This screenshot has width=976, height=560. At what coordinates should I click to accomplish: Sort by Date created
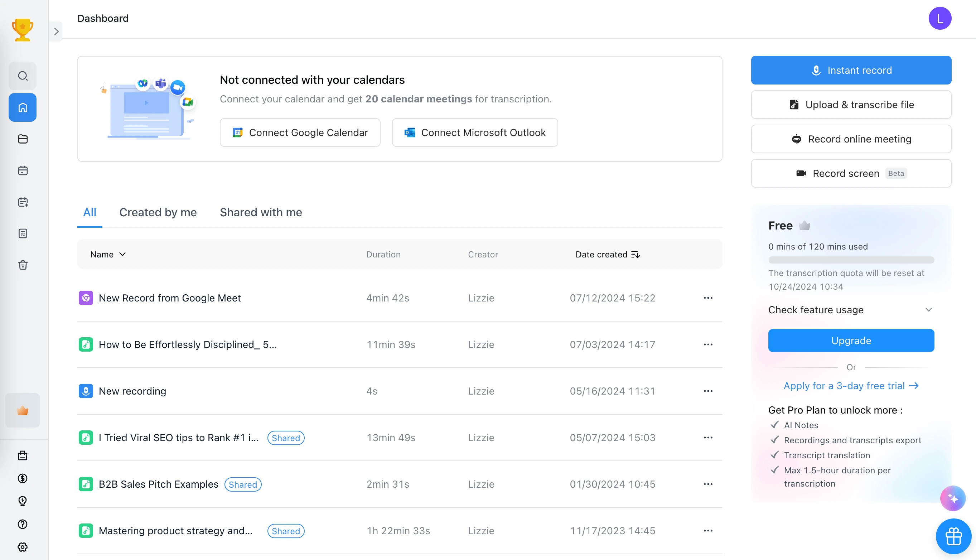(608, 255)
